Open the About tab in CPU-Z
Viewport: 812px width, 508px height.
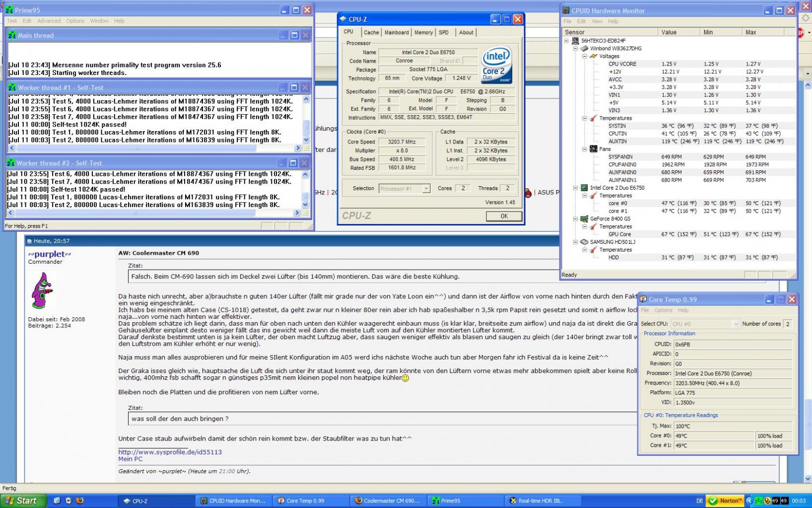click(x=466, y=32)
